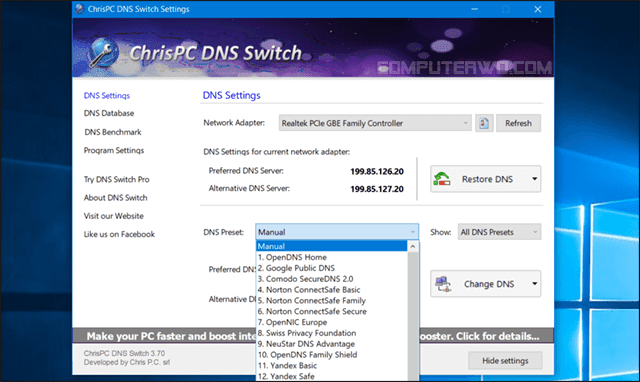Pick 6. Norton ConnectSafe Secure
The width and height of the screenshot is (640, 382).
click(331, 311)
